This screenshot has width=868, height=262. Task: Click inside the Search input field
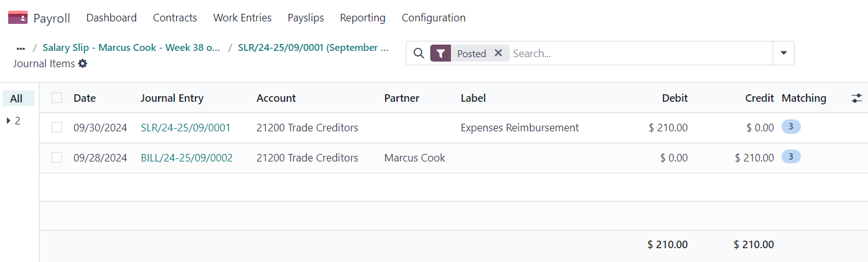(640, 53)
